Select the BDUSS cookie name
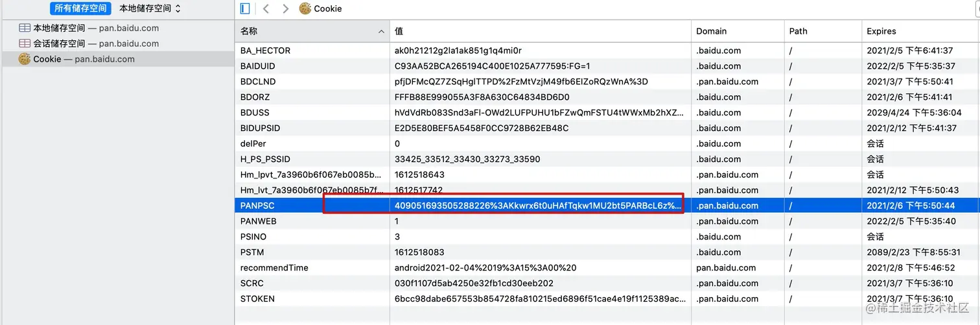The image size is (980, 325). click(x=255, y=113)
